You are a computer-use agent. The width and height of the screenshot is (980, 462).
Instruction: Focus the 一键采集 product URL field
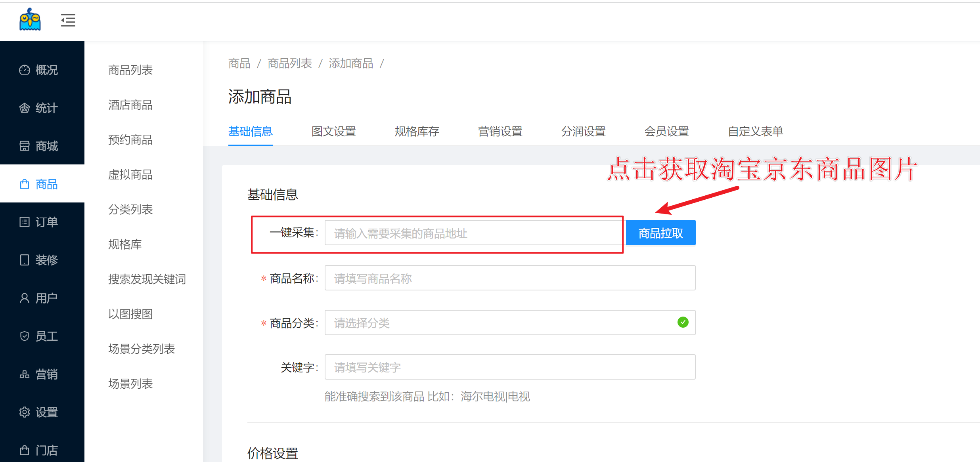click(x=472, y=233)
